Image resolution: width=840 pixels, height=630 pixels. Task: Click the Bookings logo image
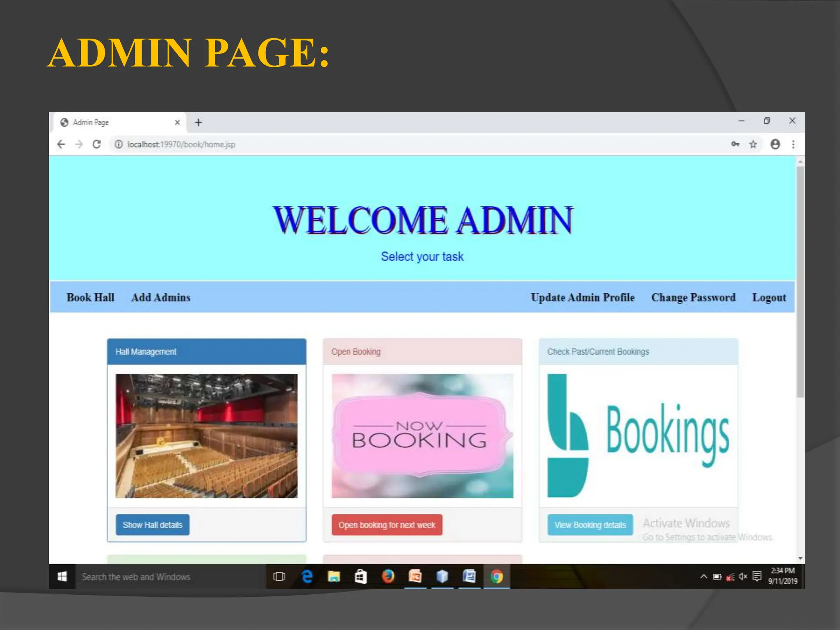(639, 436)
